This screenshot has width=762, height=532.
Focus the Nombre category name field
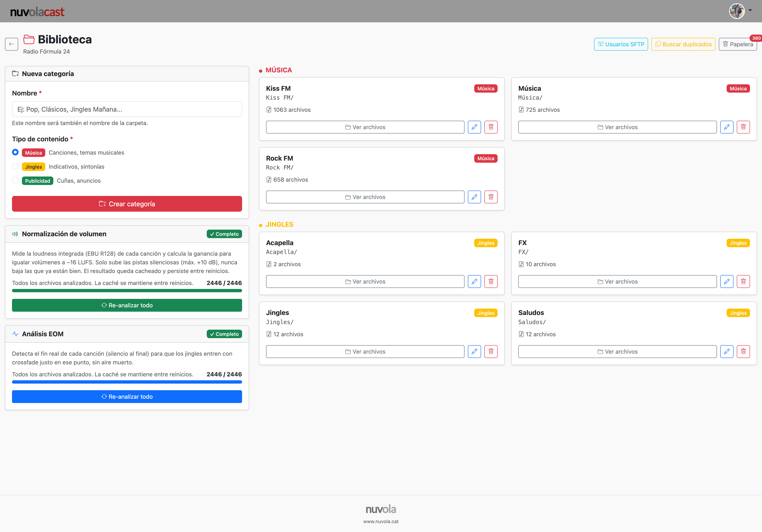tap(127, 109)
